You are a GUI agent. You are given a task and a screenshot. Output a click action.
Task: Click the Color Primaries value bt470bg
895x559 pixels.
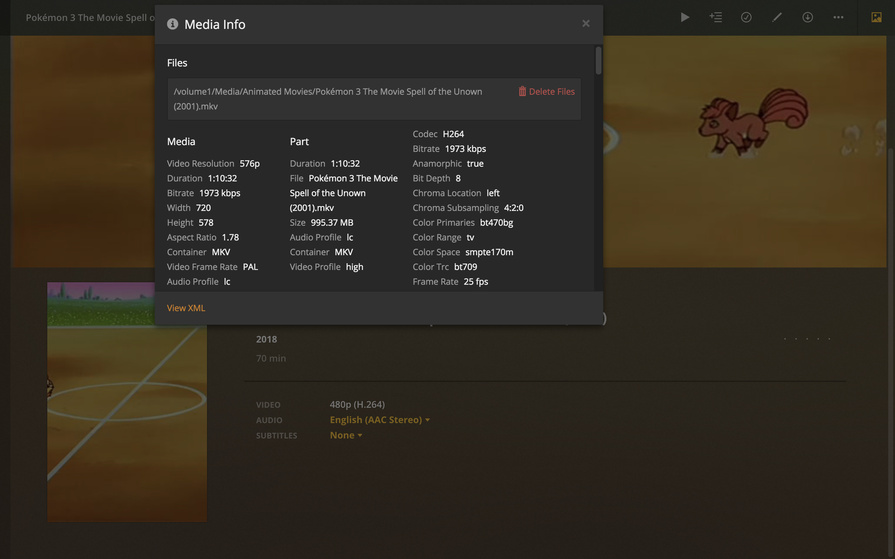[496, 223]
